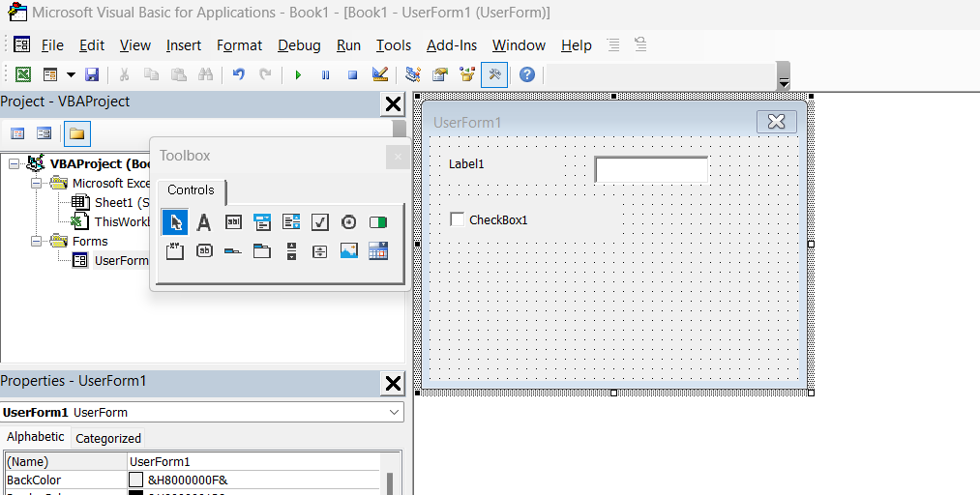
Task: Open the Insert menu
Action: click(x=184, y=45)
